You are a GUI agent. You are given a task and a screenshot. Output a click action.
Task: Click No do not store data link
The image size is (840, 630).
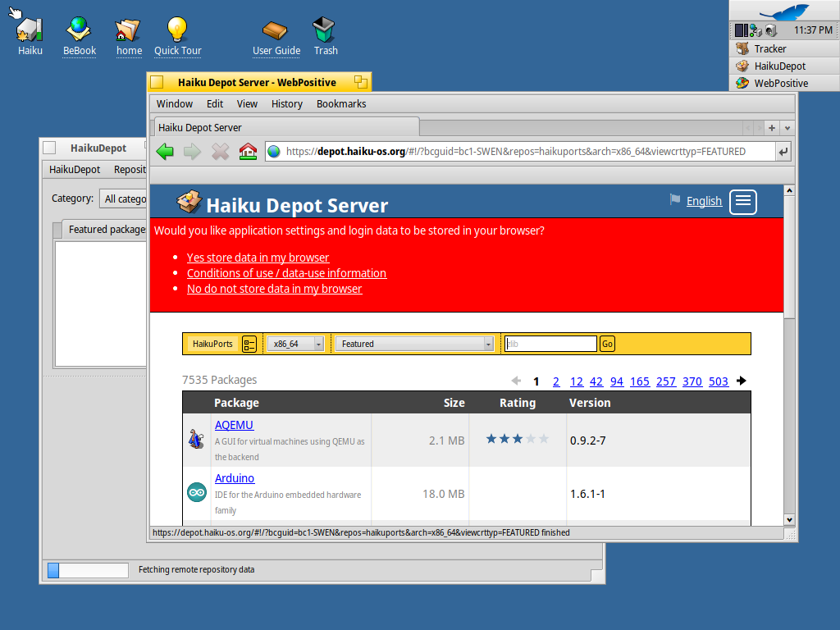point(274,289)
